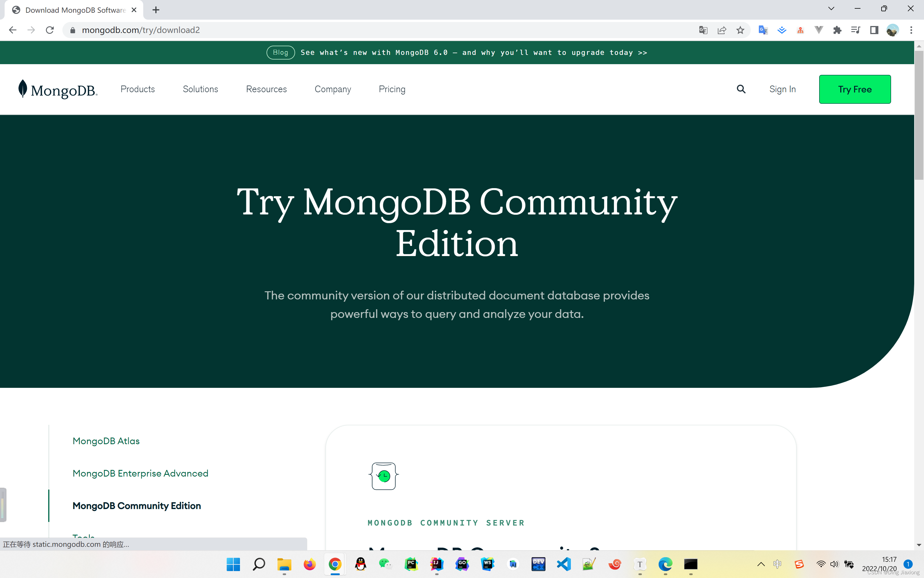This screenshot has width=924, height=578.
Task: Open Visual Studio Code from taskbar
Action: (x=564, y=564)
